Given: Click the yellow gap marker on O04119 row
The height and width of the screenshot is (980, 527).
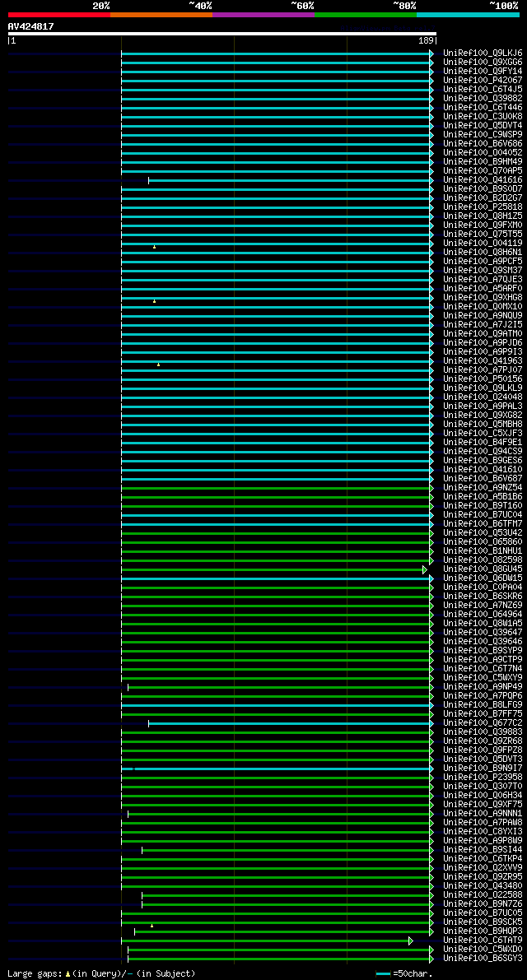Looking at the screenshot, I should coord(155,247).
